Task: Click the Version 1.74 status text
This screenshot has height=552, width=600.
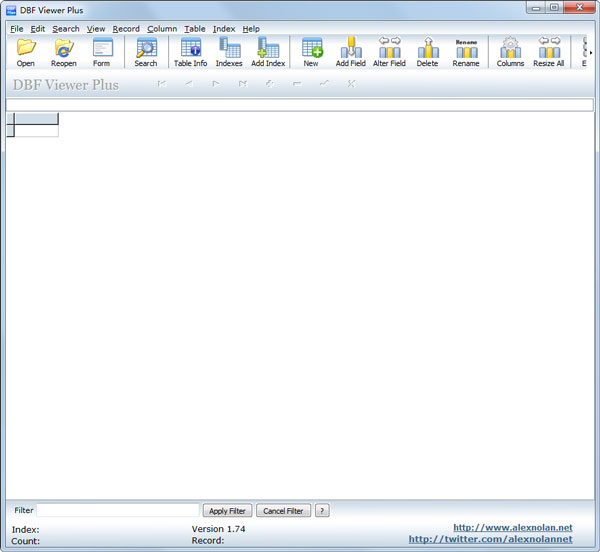Action: click(218, 529)
